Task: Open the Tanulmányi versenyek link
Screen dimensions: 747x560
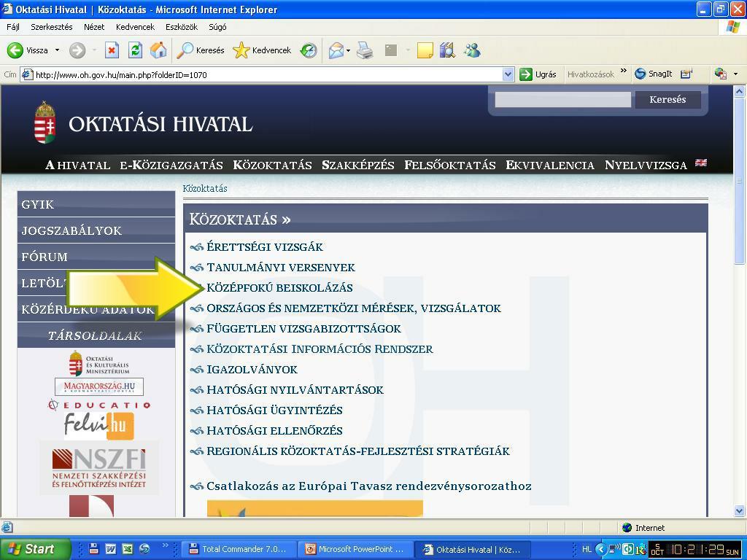Action: pyautogui.click(x=281, y=267)
